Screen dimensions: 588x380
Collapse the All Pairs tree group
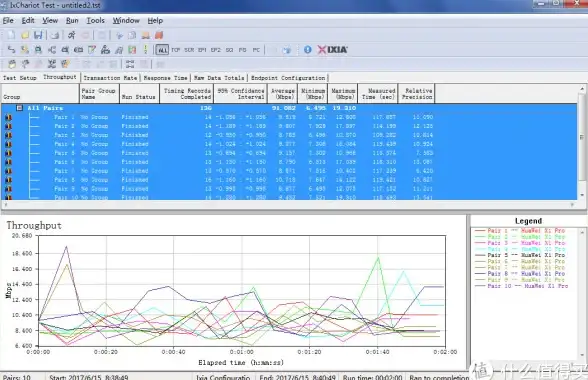point(20,108)
